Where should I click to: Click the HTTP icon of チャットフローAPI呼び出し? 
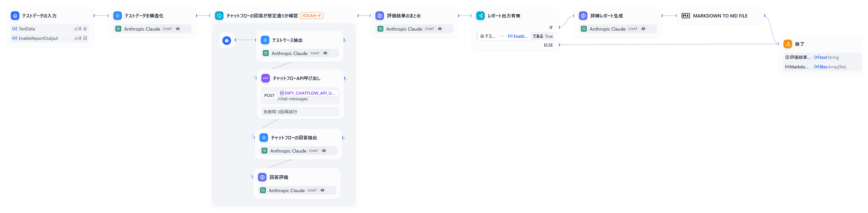(266, 78)
